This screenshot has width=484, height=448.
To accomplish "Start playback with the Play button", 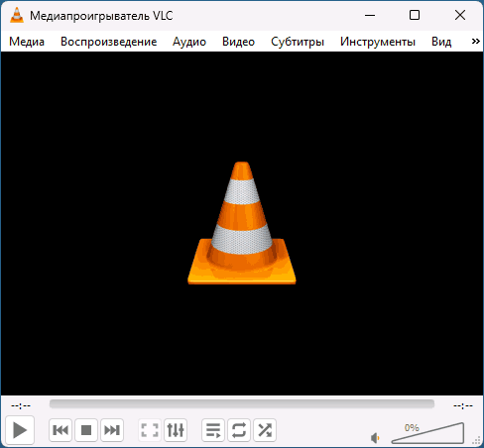I will point(20,430).
